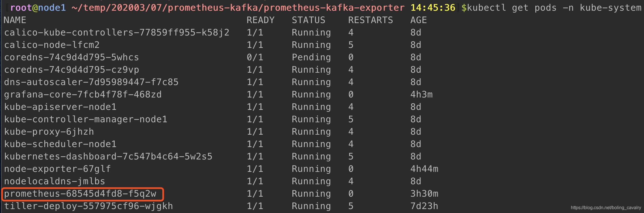Click the 14:45:36 timestamp in prompt

click(433, 8)
